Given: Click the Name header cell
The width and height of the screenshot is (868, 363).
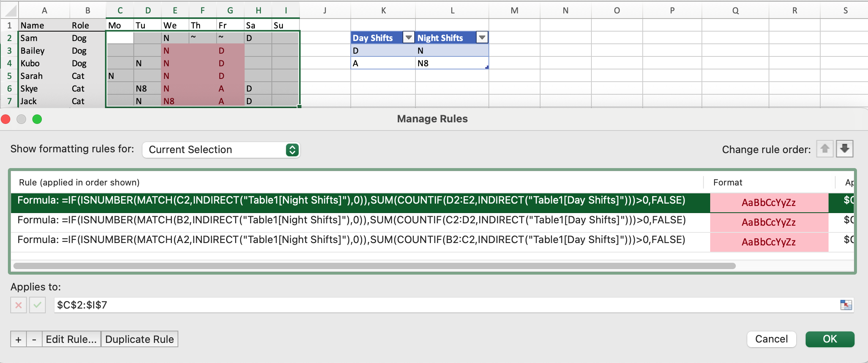Looking at the screenshot, I should pos(44,25).
